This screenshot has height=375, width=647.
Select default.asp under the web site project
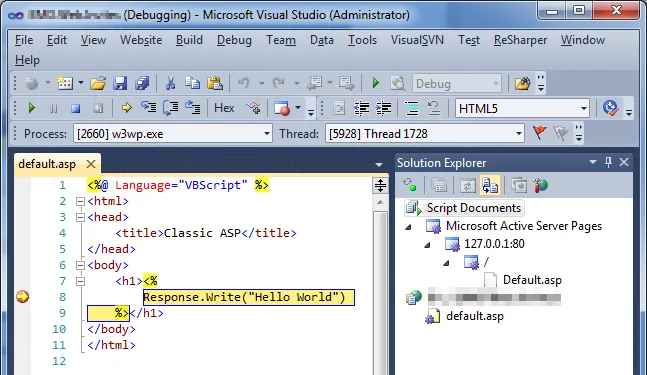point(475,316)
